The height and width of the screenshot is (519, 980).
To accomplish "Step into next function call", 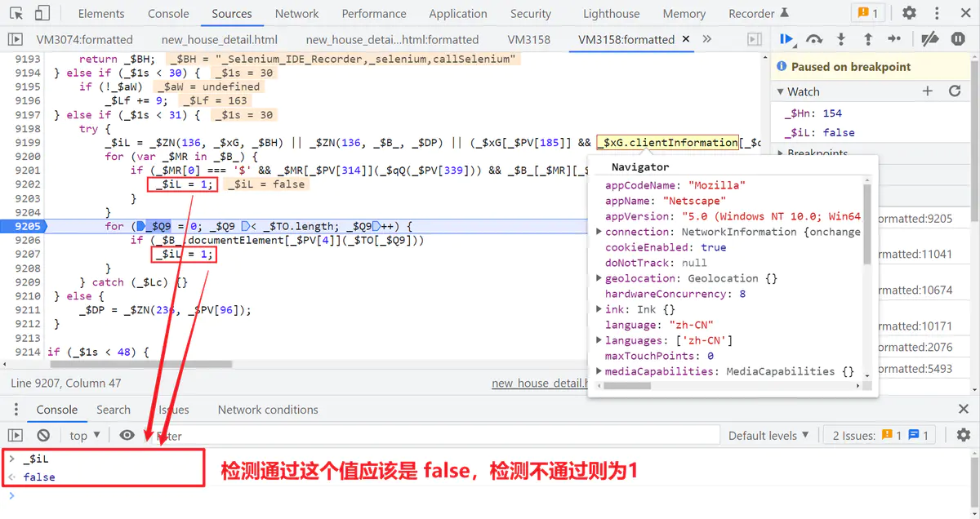I will coord(841,39).
